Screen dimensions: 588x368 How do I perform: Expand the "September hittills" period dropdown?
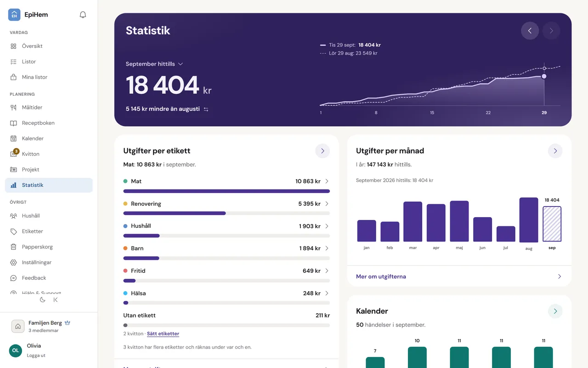point(154,64)
